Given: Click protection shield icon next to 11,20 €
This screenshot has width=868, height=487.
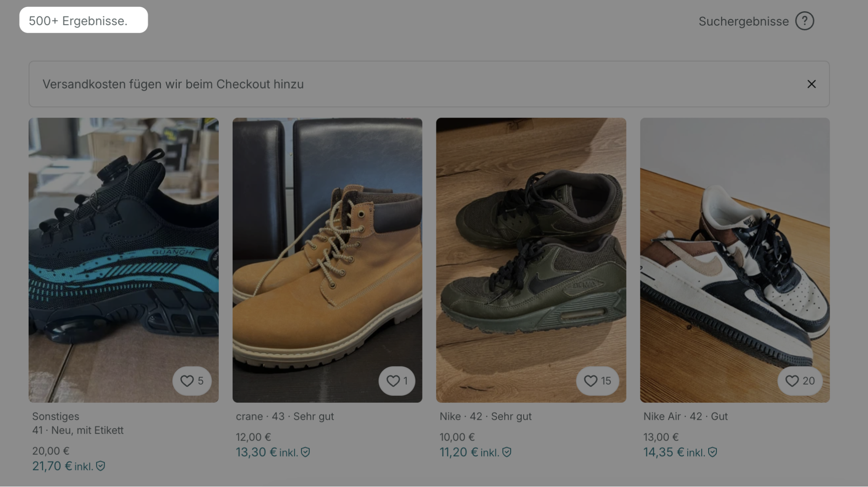Looking at the screenshot, I should coord(507,452).
